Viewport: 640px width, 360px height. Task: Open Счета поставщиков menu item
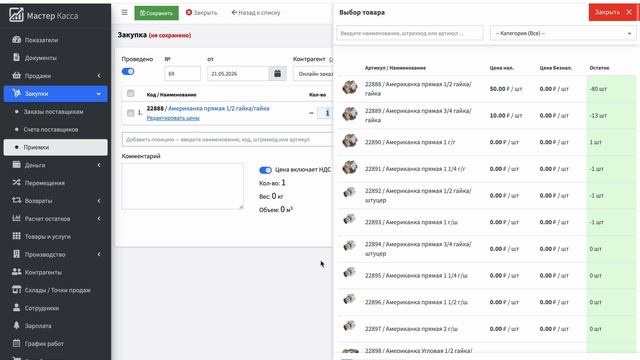click(51, 129)
